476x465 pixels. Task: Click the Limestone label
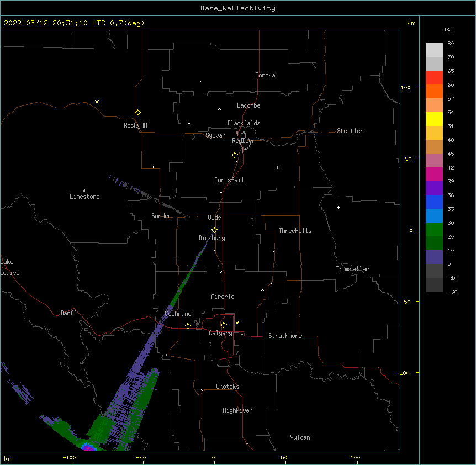[x=84, y=197]
